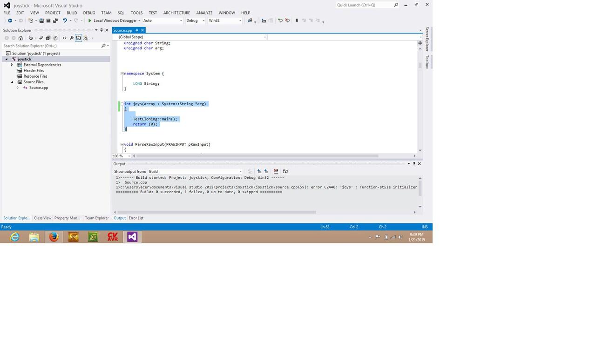Screen dimensions: 596x364
Task: Click the editor vertical scrollbar thumb
Action: 420,66
